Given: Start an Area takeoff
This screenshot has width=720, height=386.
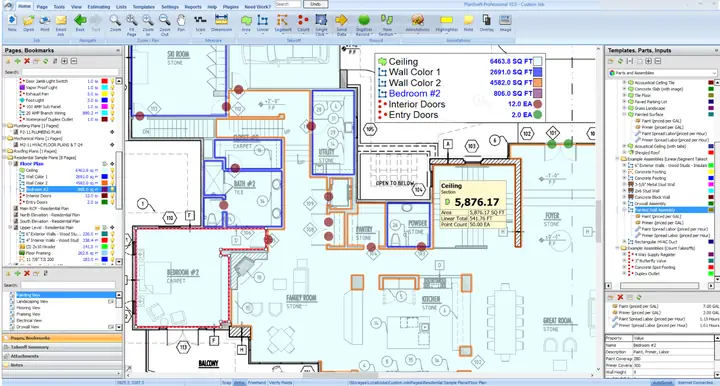Looking at the screenshot, I should pos(246,23).
